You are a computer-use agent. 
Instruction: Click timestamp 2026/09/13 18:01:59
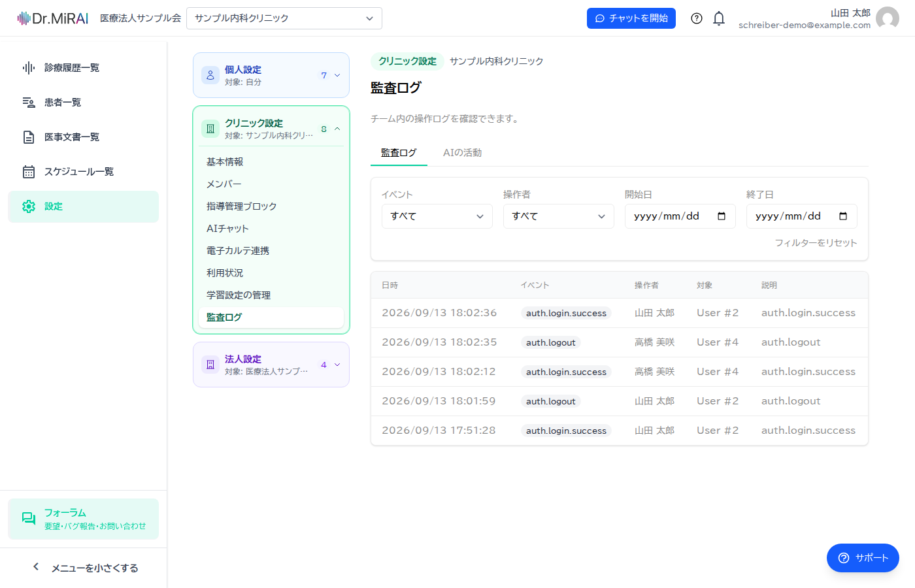click(439, 401)
